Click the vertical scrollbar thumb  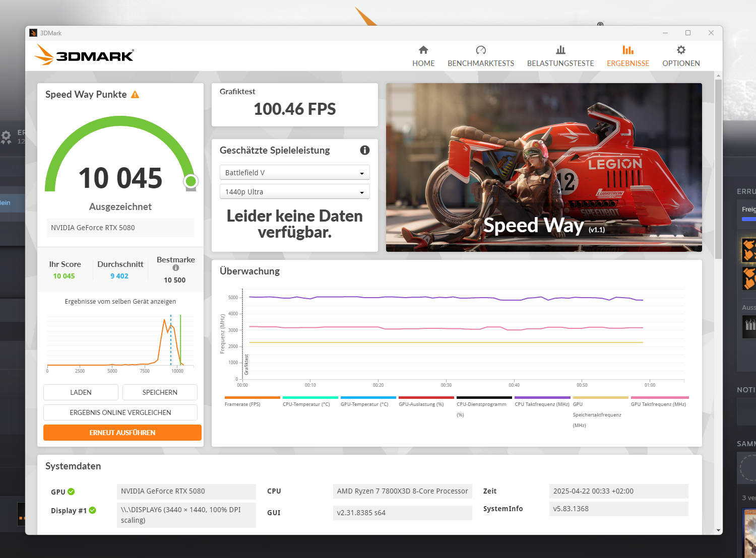(718, 169)
